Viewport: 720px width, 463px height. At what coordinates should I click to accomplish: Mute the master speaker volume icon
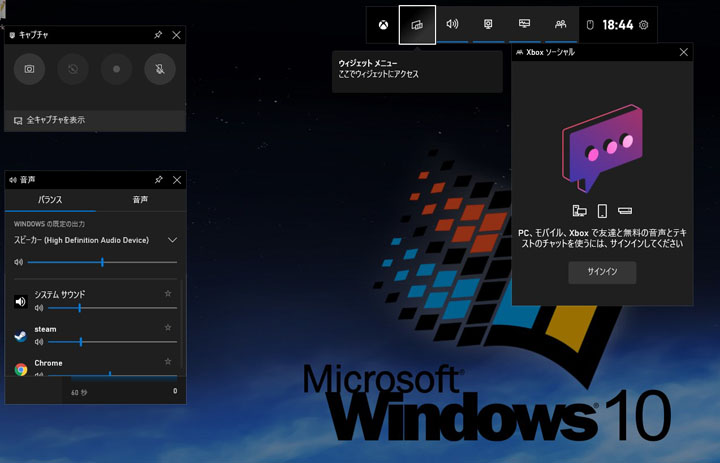[x=18, y=262]
